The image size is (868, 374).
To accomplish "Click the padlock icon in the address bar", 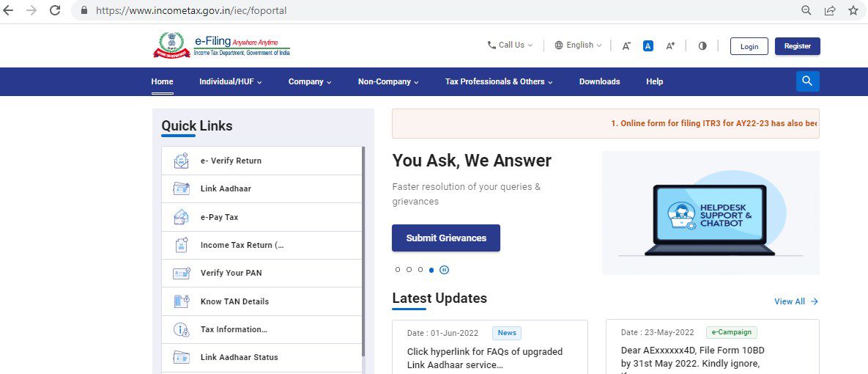I will pos(84,10).
